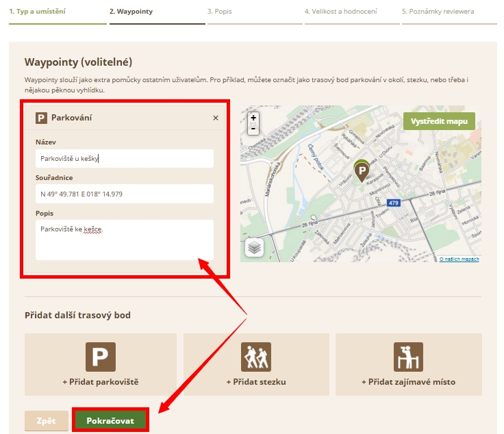This screenshot has width=504, height=434.
Task: Click the Waypointy (volitelné) heading
Action: [79, 62]
